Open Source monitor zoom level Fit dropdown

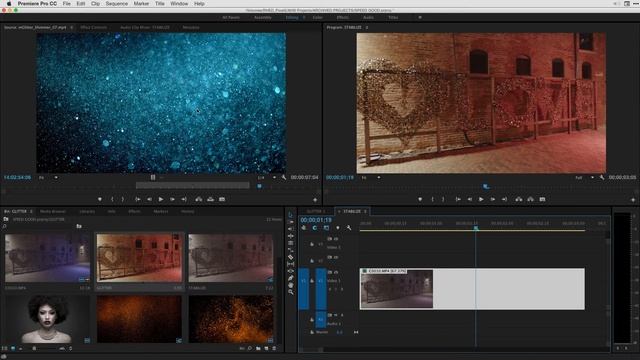point(49,178)
